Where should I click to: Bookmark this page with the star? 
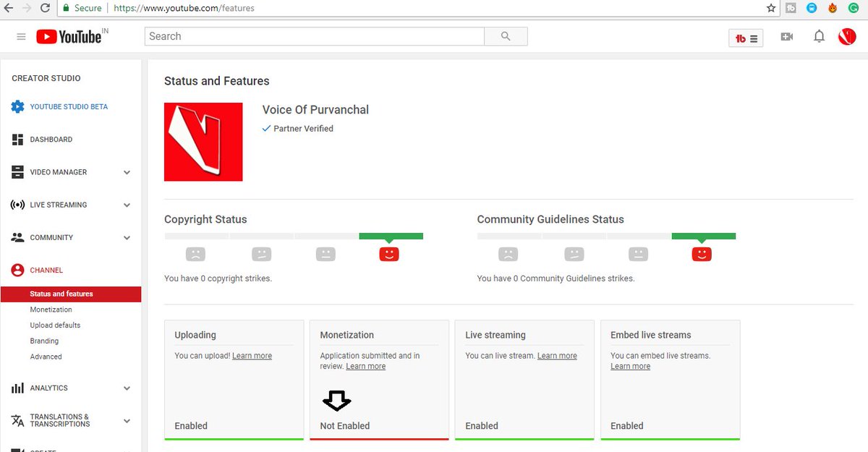point(771,8)
